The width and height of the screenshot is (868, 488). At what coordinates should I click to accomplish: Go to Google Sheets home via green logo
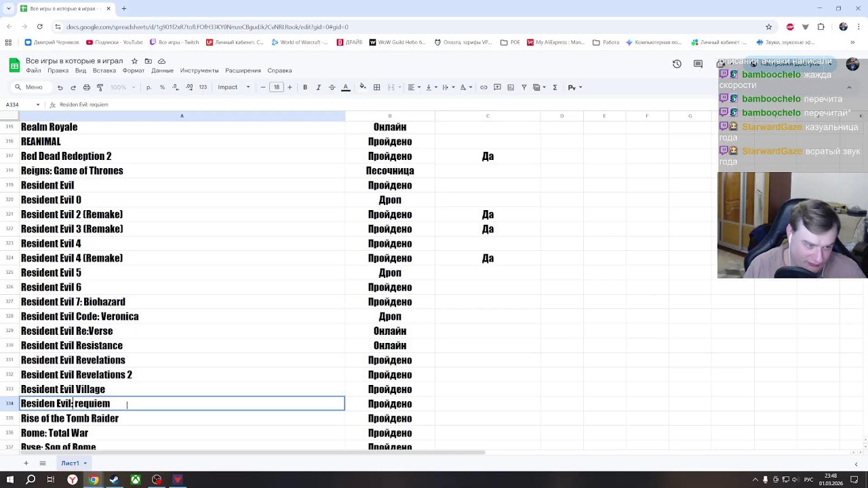[x=14, y=65]
